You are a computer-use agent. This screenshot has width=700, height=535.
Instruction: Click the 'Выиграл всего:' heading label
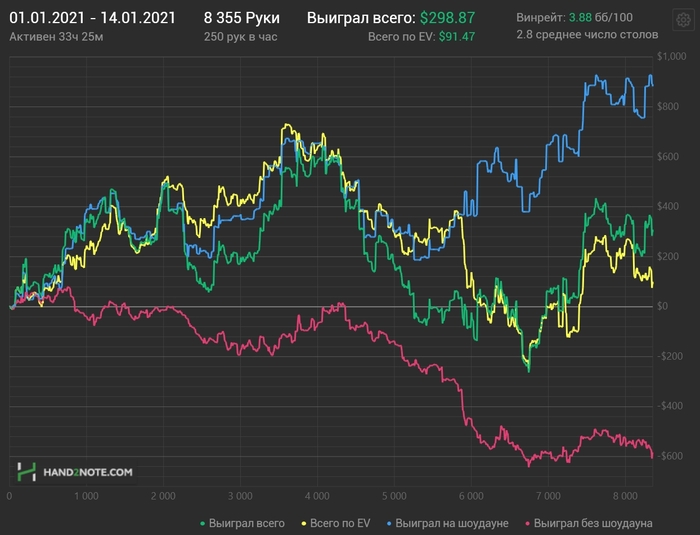click(x=361, y=18)
